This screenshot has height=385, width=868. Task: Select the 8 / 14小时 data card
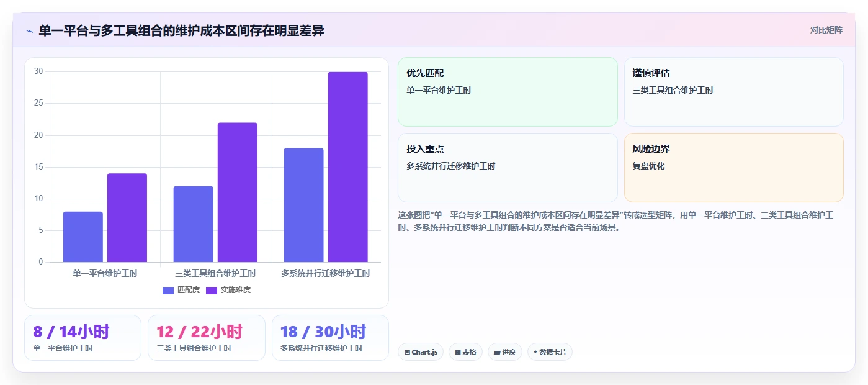(83, 338)
